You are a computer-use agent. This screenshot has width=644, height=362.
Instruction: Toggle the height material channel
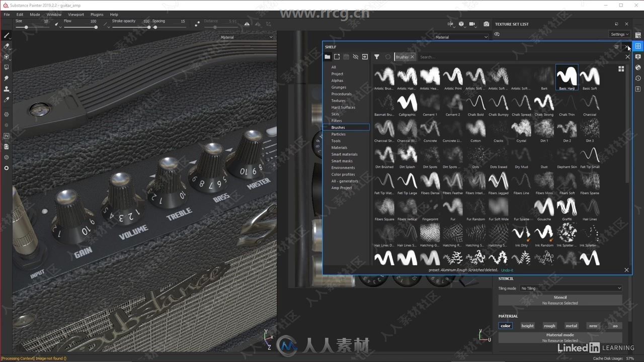pos(528,326)
